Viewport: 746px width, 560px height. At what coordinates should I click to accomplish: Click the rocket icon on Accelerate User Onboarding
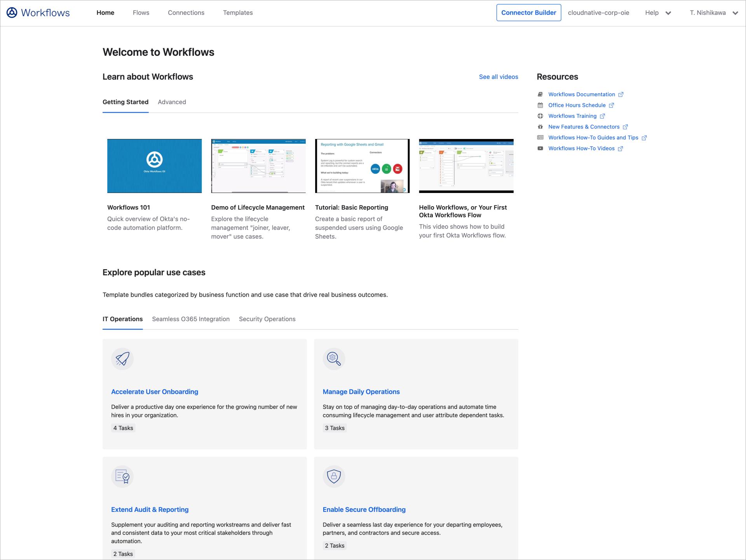point(122,359)
